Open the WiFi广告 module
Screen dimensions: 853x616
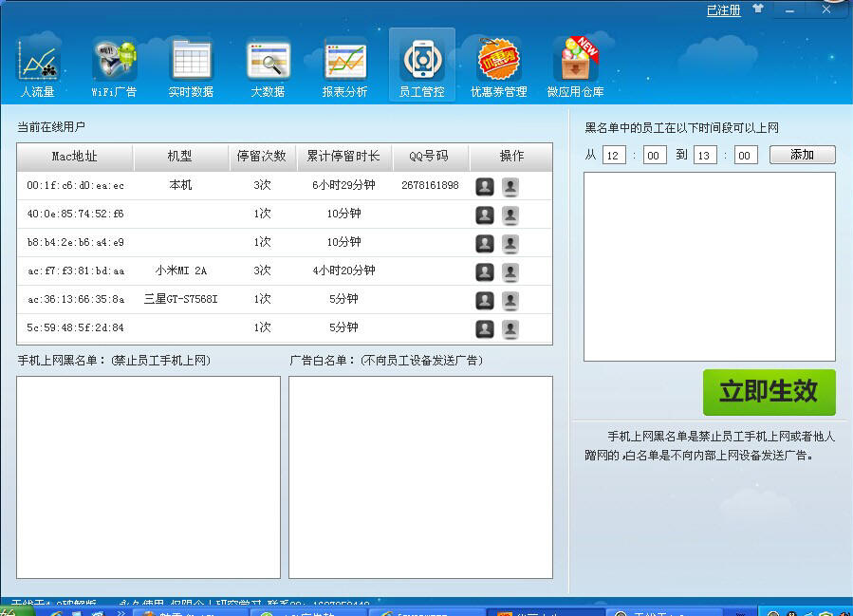click(x=114, y=65)
